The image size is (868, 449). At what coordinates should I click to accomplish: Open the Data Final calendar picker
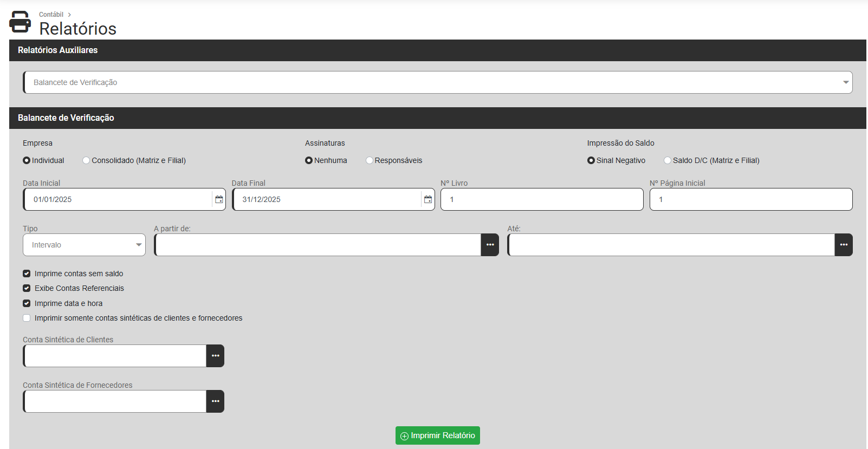(428, 199)
